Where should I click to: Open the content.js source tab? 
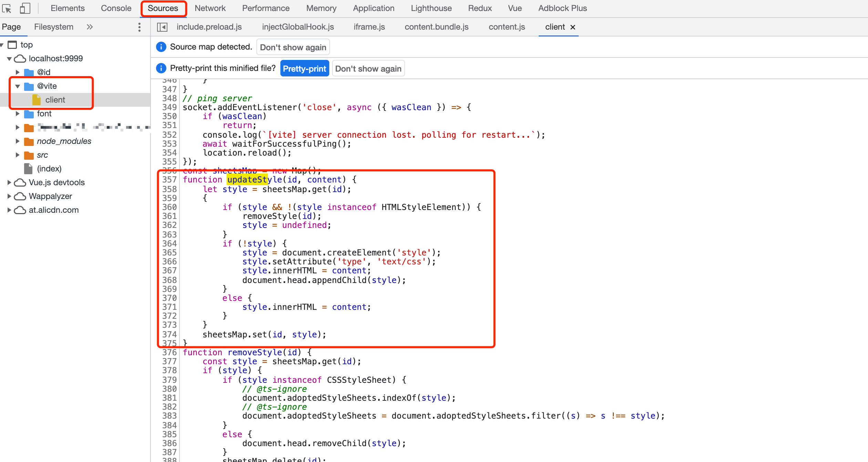click(506, 27)
